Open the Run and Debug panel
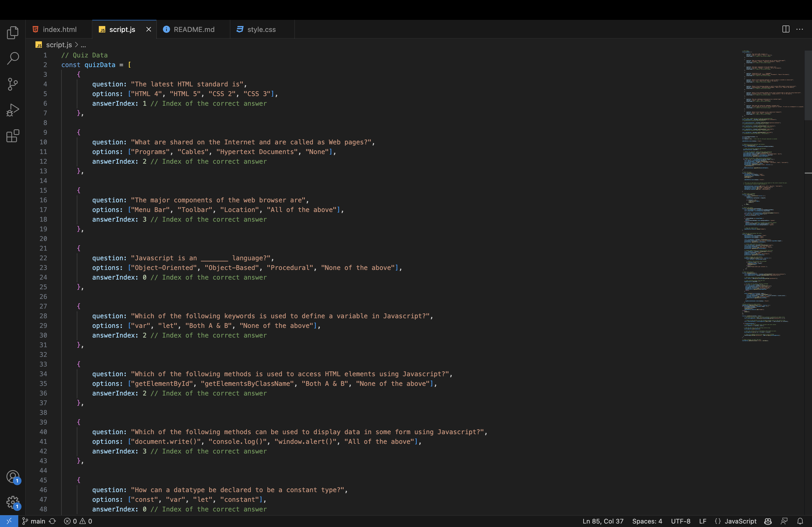The height and width of the screenshot is (527, 812). pyautogui.click(x=13, y=110)
